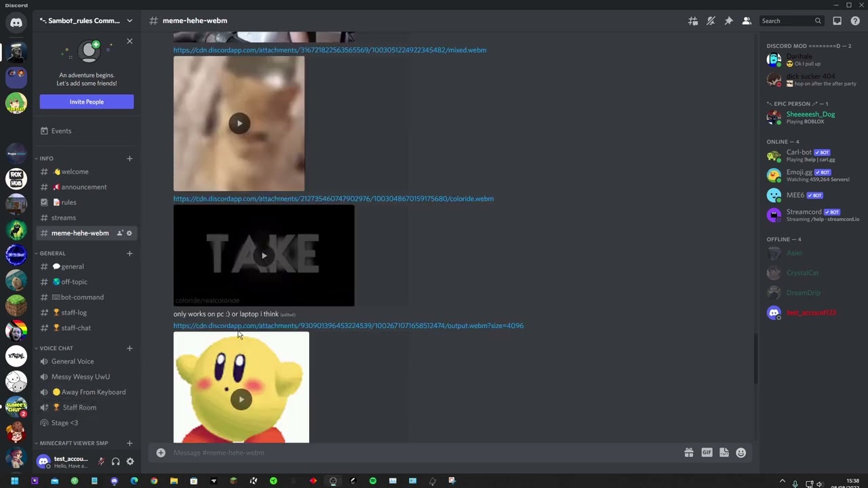868x488 pixels.
Task: Dismiss the invite friends card
Action: [x=130, y=41]
